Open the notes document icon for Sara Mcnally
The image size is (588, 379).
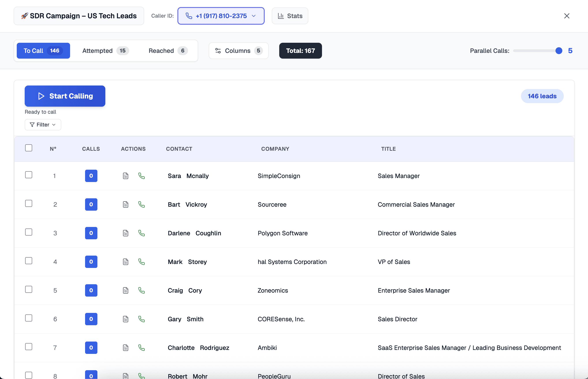[x=126, y=176]
